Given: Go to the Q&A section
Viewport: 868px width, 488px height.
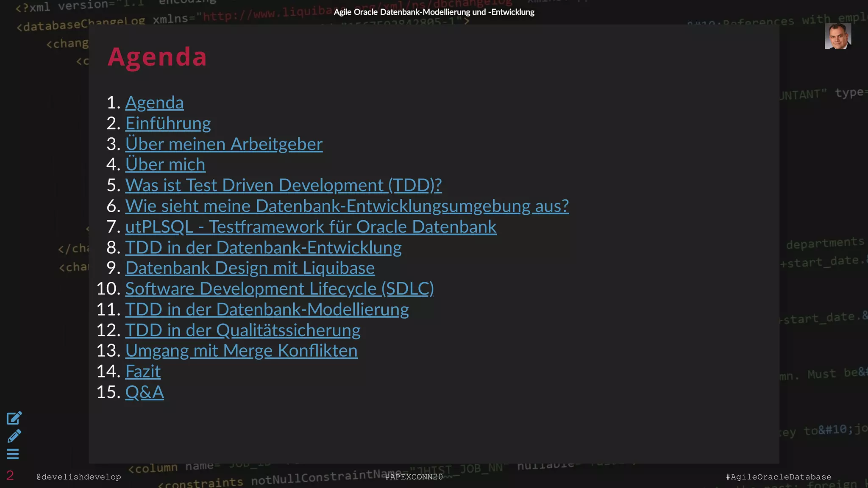Looking at the screenshot, I should (x=145, y=392).
